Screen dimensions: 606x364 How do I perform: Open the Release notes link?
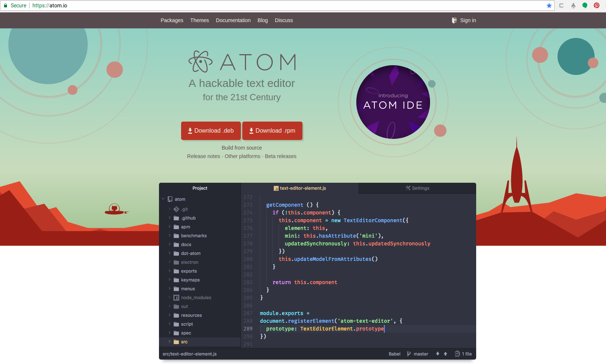tap(204, 156)
